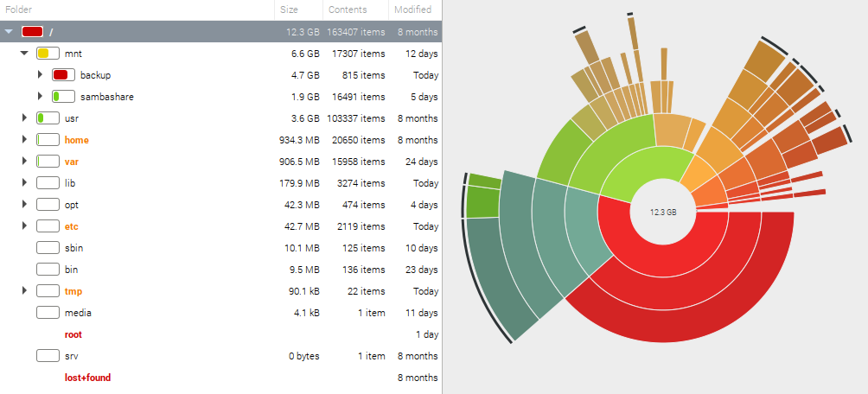Click the Contents column header

(348, 10)
